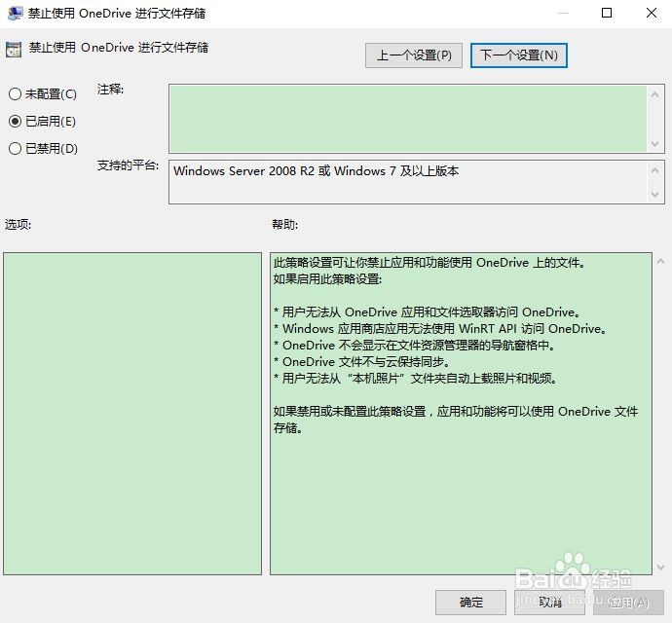Go to previous setting 上一个设置(P)
Screen dimensions: 672x623
pos(414,55)
